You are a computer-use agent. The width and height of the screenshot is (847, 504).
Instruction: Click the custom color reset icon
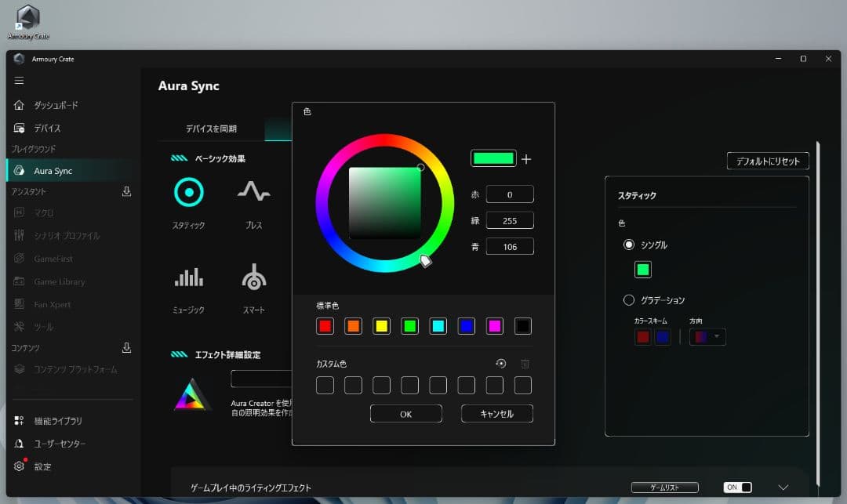pyautogui.click(x=501, y=364)
